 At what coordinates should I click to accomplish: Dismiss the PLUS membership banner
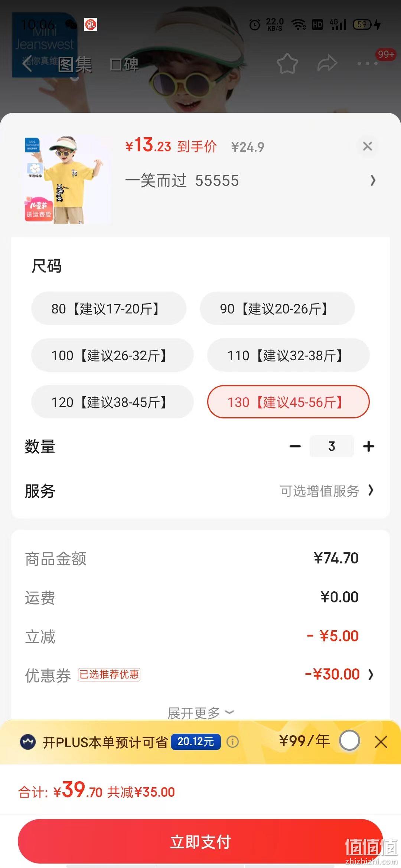coord(381,742)
